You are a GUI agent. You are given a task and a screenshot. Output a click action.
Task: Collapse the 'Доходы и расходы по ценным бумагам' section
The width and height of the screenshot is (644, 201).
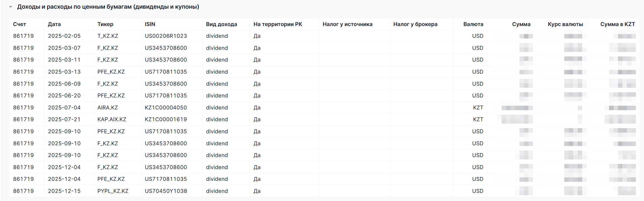(10, 6)
